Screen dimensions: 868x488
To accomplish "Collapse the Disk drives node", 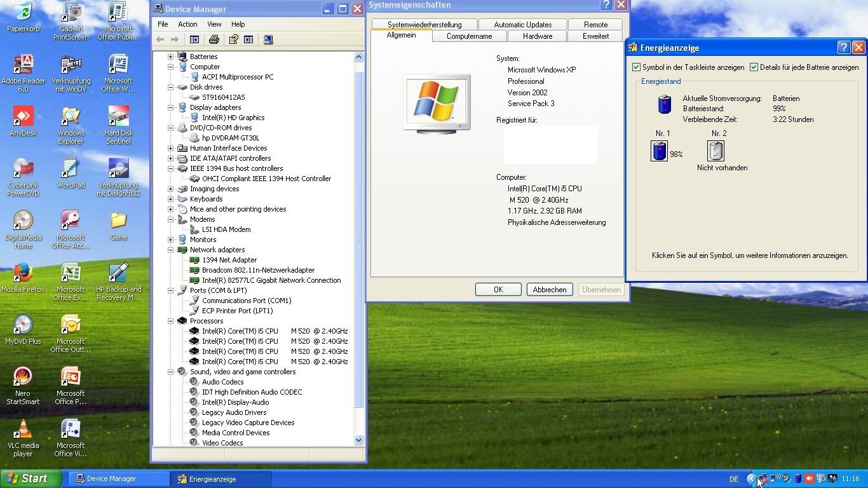I will coord(170,87).
